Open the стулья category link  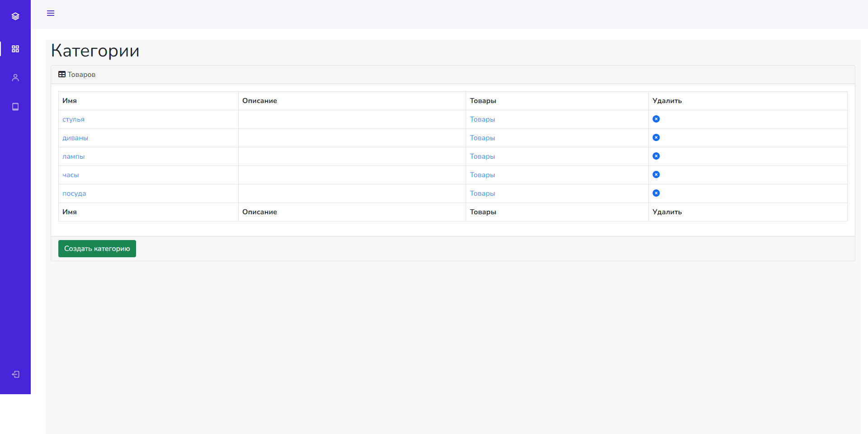73,119
